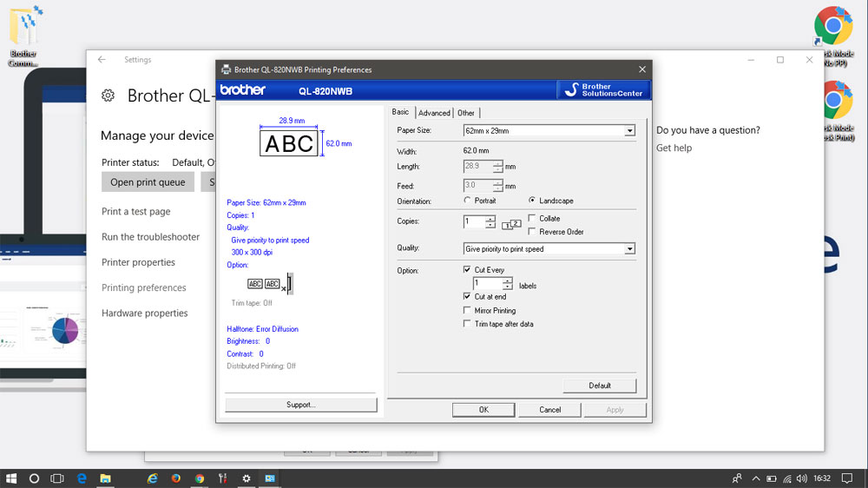Open File Explorer from the taskbar
This screenshot has width=868, height=488.
click(105, 478)
